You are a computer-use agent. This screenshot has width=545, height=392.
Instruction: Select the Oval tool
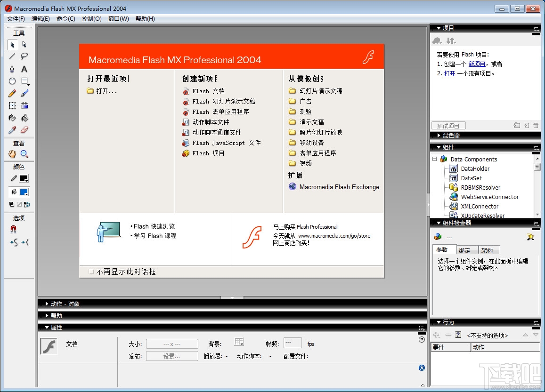point(12,81)
